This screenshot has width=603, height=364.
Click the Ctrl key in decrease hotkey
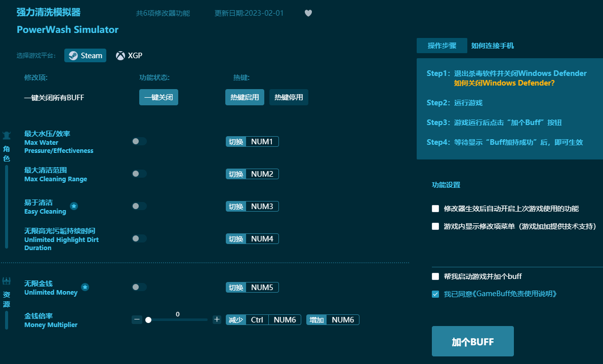point(257,320)
